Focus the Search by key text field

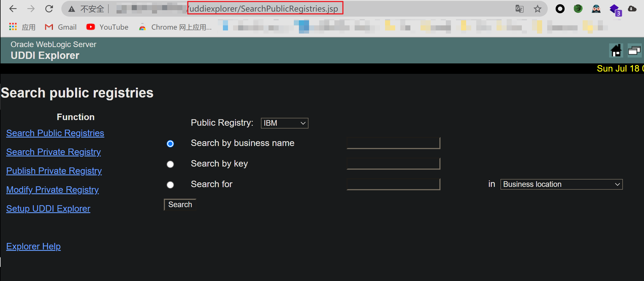(393, 164)
